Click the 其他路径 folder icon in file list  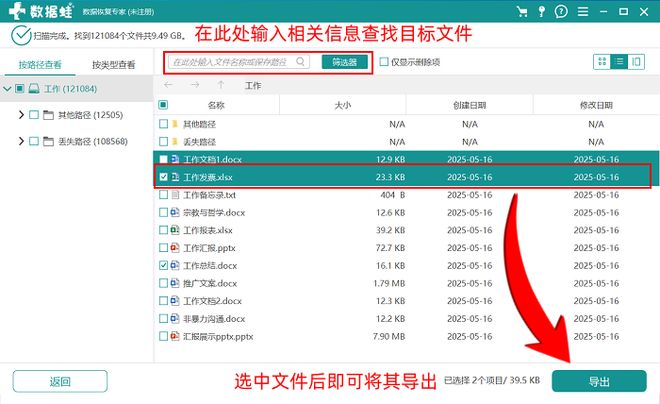(x=175, y=124)
